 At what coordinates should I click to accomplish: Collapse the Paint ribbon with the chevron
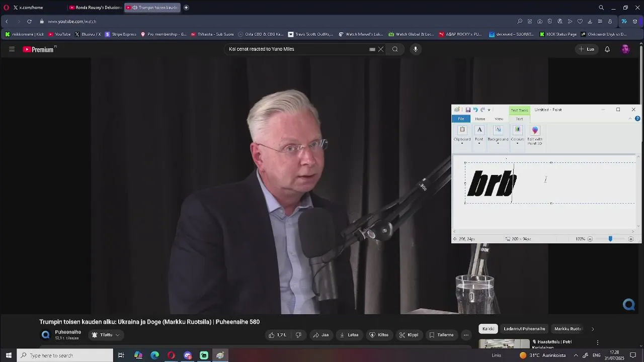tap(630, 119)
